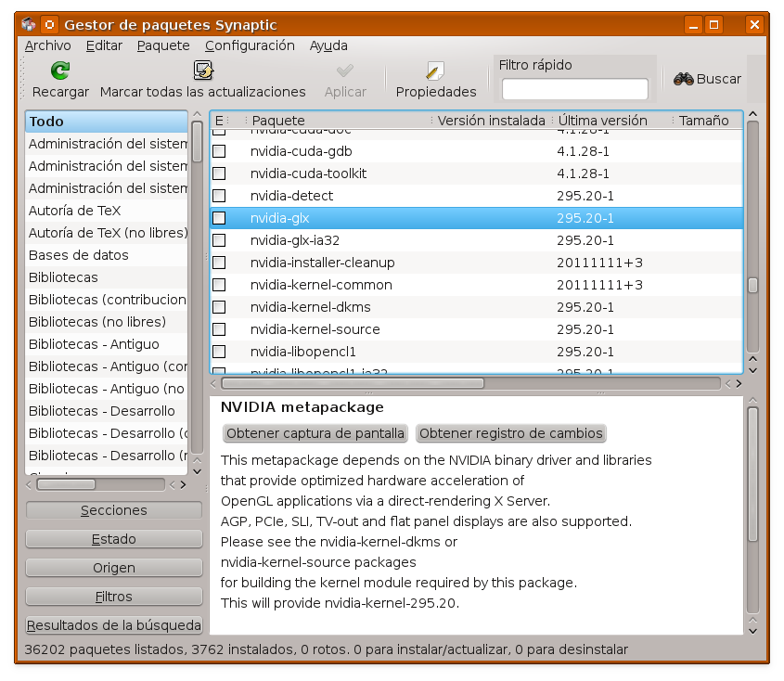Click the description pane vertical scrollbar thumb
The width and height of the screenshot is (784, 681).
click(752, 474)
